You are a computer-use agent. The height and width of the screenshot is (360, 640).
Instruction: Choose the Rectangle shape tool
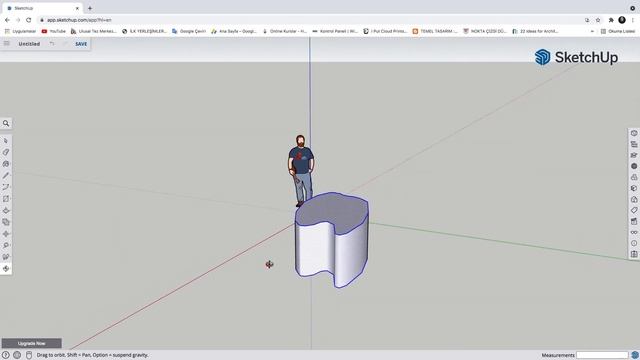click(6, 199)
